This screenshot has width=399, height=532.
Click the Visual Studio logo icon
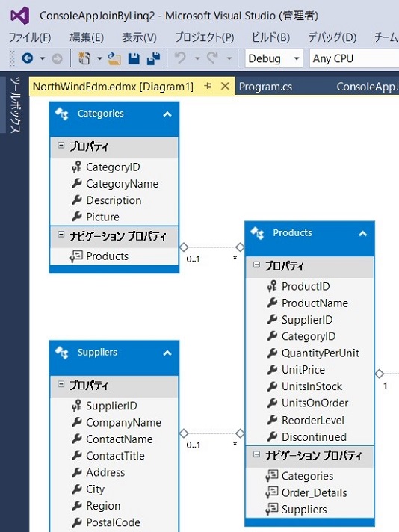tap(19, 16)
